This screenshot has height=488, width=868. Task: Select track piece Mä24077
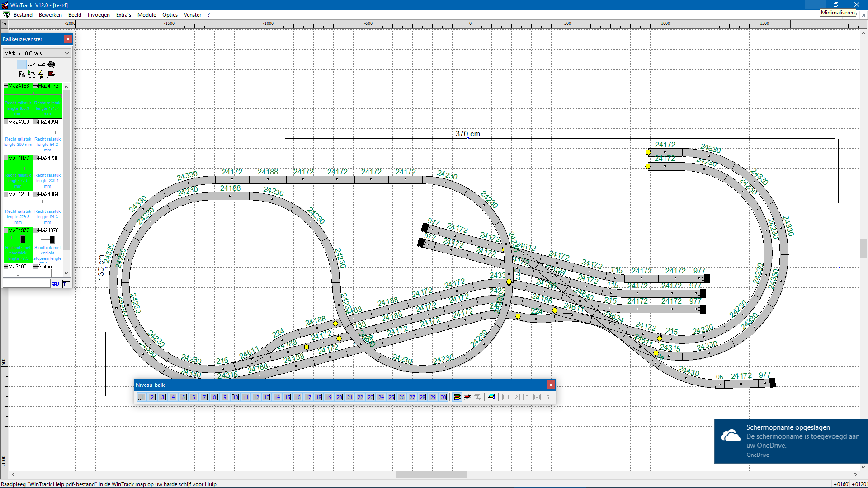pyautogui.click(x=18, y=173)
